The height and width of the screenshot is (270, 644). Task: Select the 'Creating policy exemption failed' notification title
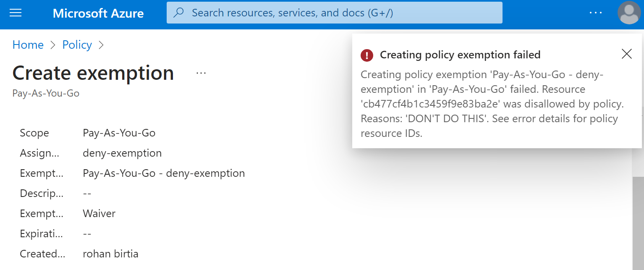click(x=460, y=55)
